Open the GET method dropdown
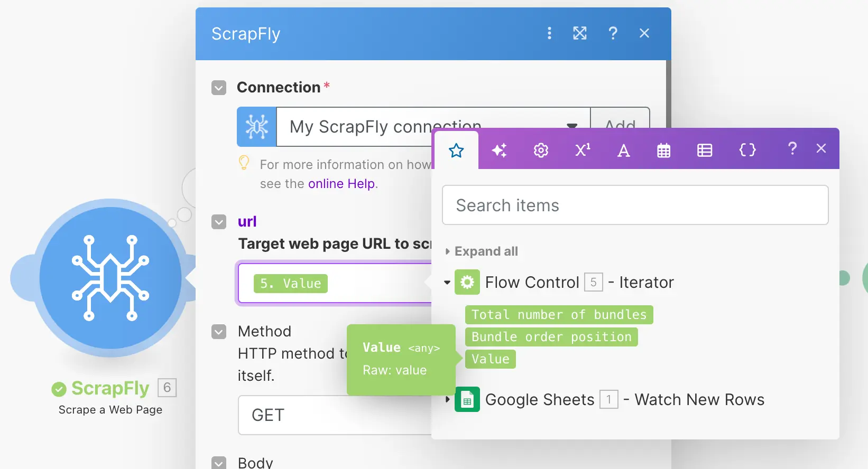The width and height of the screenshot is (868, 469). pyautogui.click(x=335, y=415)
